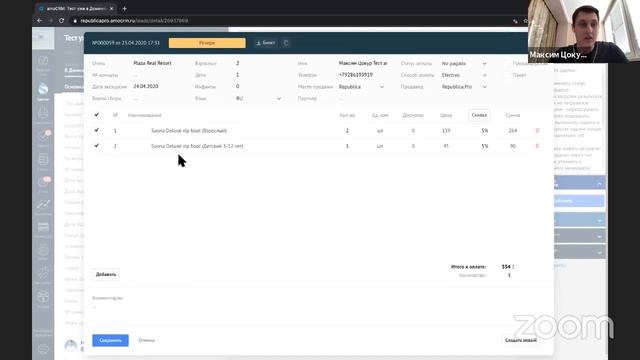The height and width of the screenshot is (360, 640).
Task: Close the amoCRM browser tab
Action: click(x=111, y=9)
